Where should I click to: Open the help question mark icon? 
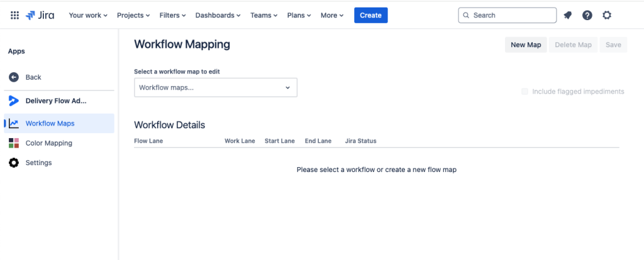(587, 15)
